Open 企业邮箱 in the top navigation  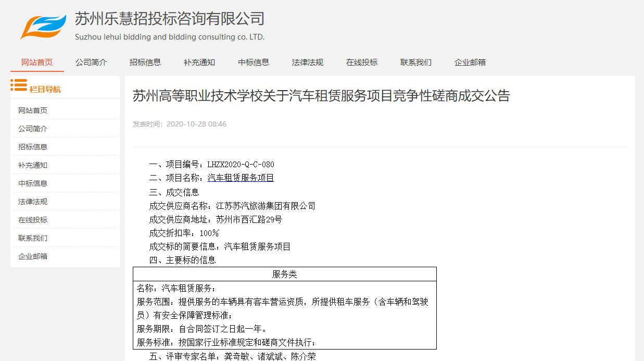470,62
